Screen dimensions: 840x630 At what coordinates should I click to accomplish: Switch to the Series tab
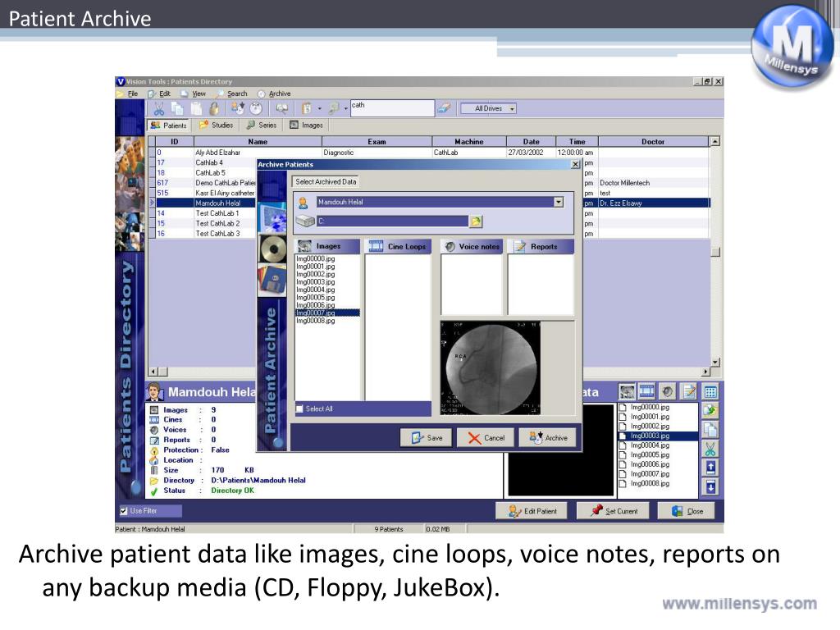click(262, 126)
